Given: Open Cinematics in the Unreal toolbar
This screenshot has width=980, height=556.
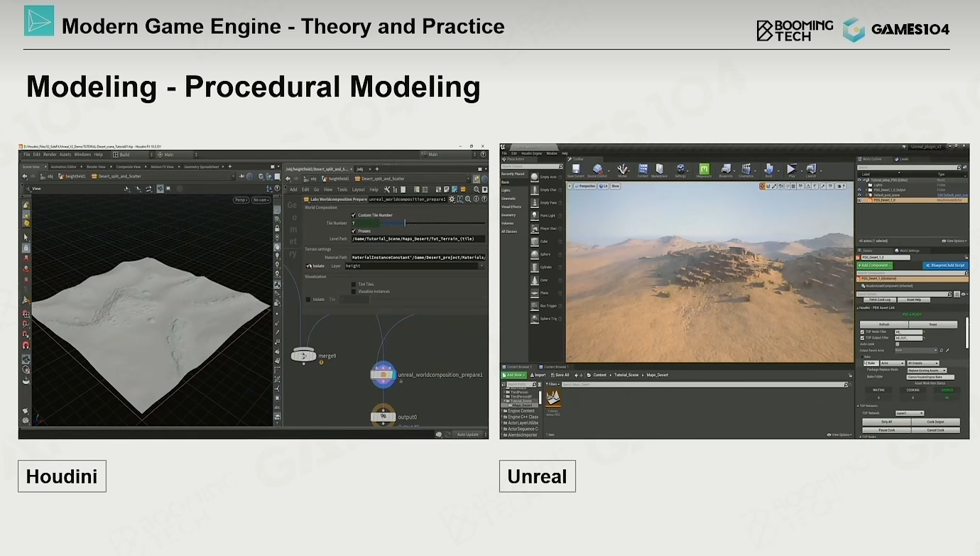Looking at the screenshot, I should coord(746,169).
